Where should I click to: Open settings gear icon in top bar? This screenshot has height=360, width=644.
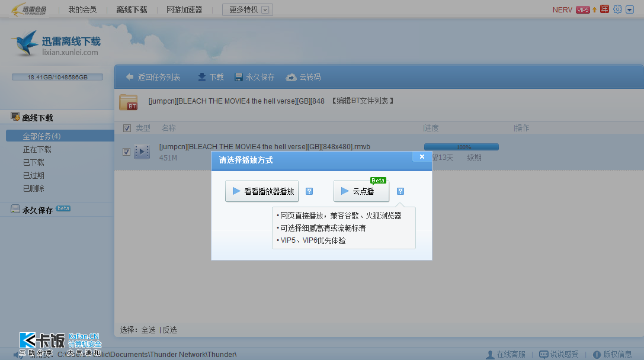[617, 9]
